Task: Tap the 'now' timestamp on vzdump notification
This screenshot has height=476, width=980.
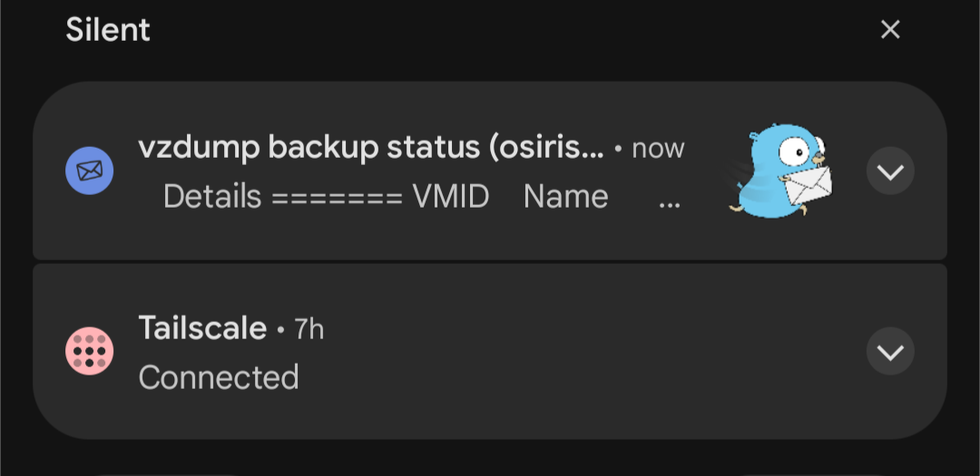Action: click(x=658, y=150)
